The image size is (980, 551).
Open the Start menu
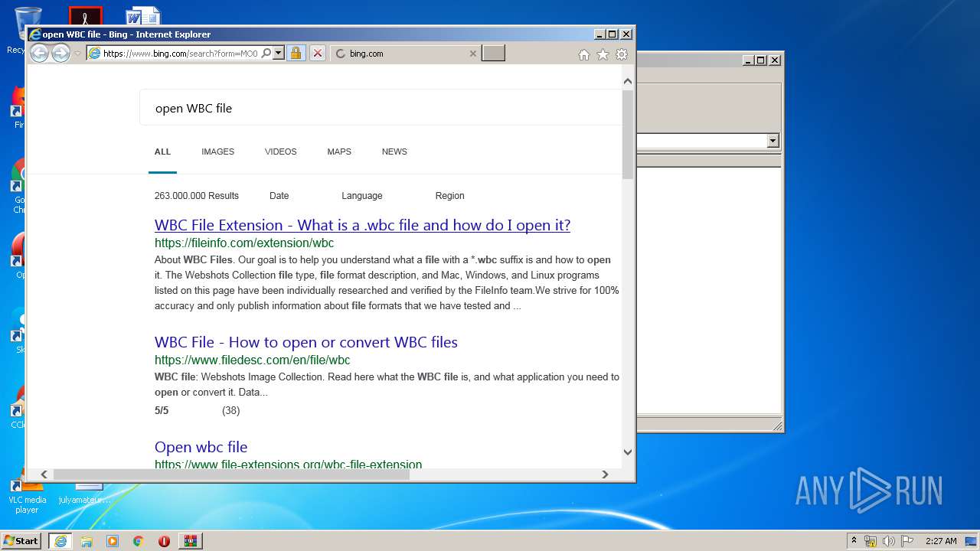tap(21, 541)
